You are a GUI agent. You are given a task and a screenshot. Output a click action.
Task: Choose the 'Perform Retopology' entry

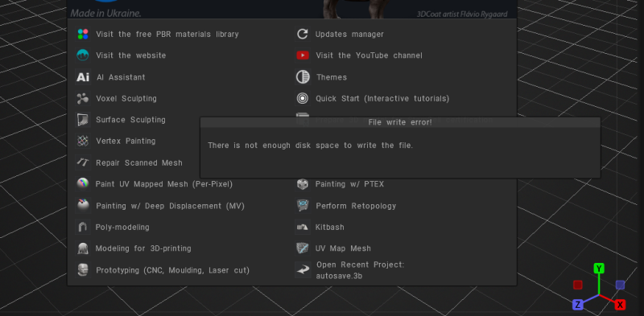[356, 206]
